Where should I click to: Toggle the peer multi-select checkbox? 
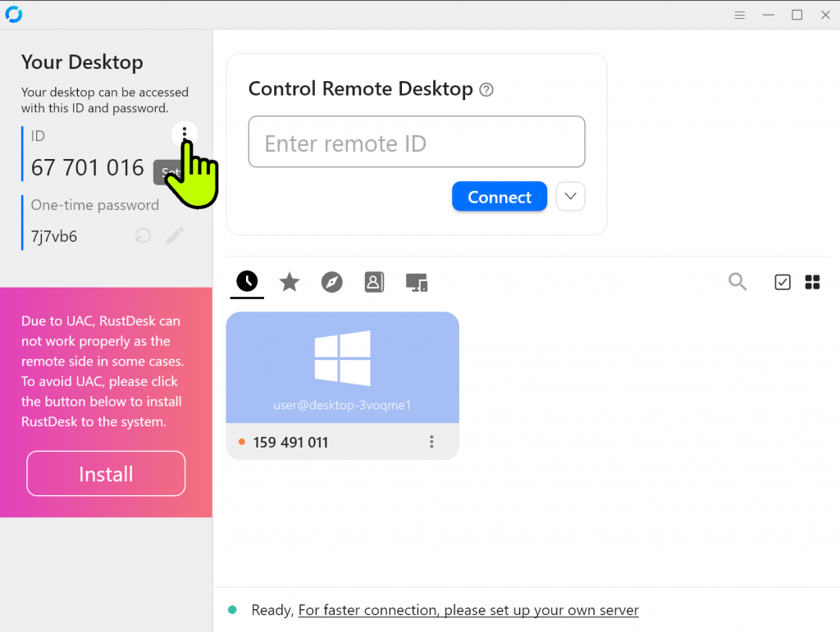coord(783,282)
